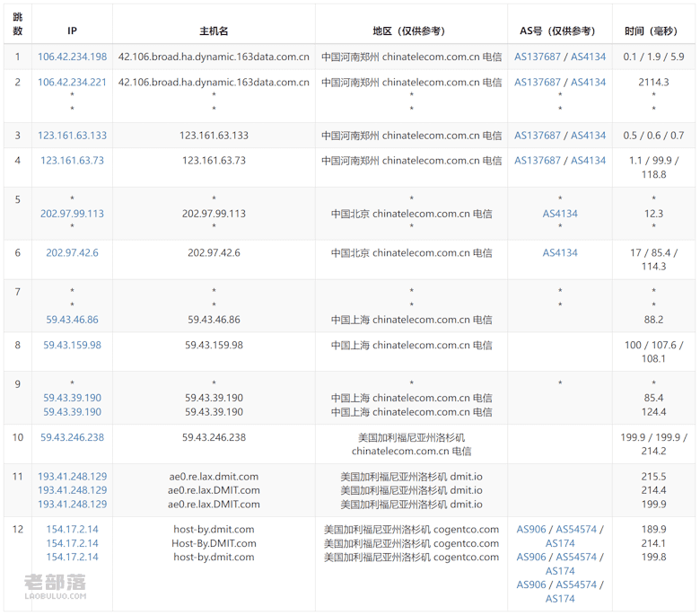Open AS137687 link in the hop 2 row
The image size is (700, 615).
537,83
